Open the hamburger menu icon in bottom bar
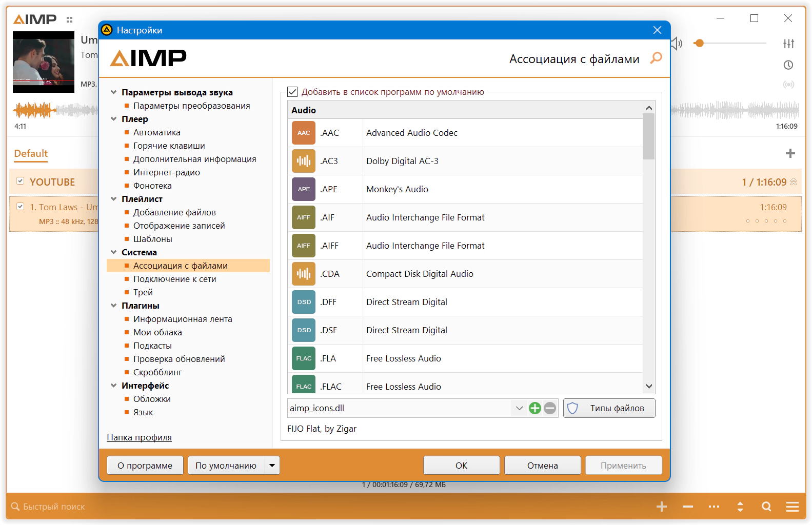The image size is (812, 525). pos(792,507)
